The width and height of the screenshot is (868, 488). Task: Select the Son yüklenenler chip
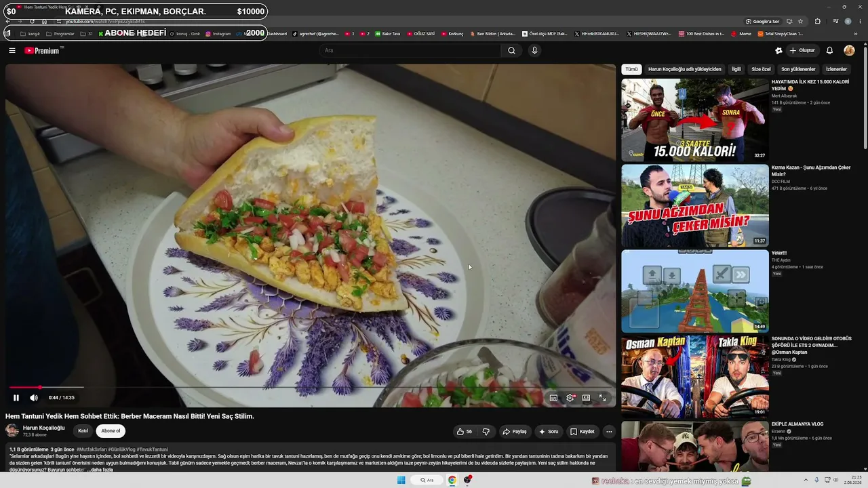(798, 69)
